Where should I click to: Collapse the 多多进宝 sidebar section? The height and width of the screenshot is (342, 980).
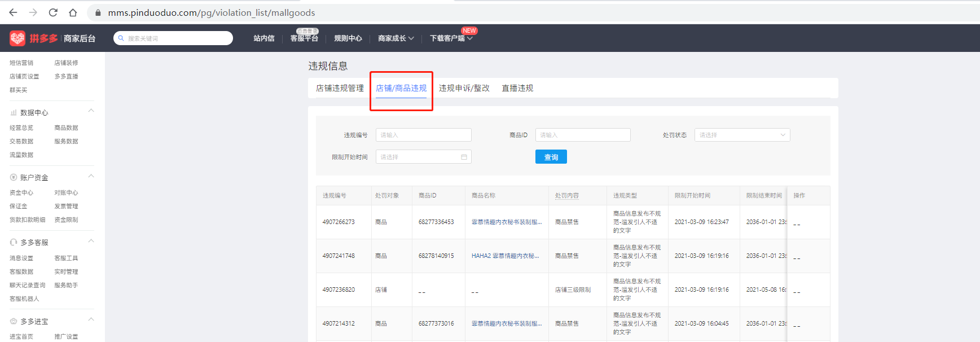pos(91,320)
